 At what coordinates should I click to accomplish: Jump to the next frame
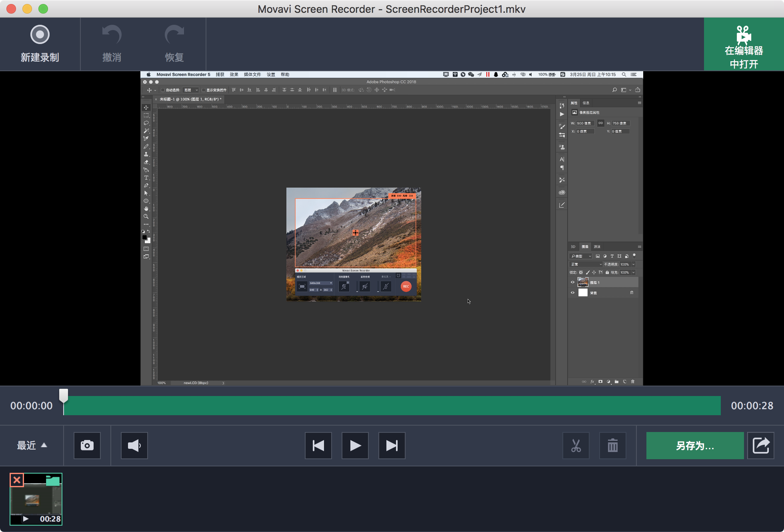click(x=392, y=445)
